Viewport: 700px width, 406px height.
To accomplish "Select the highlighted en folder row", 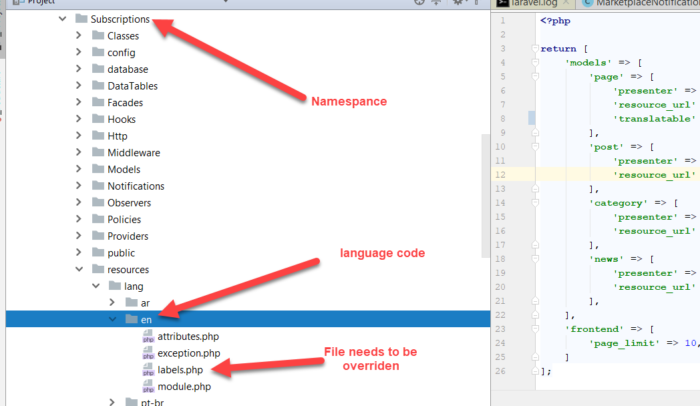I will click(248, 319).
